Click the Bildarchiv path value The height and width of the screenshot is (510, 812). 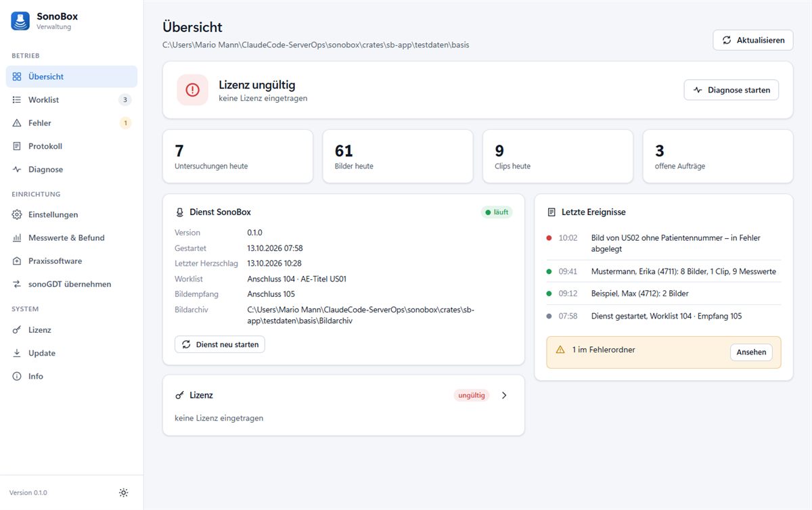[361, 315]
